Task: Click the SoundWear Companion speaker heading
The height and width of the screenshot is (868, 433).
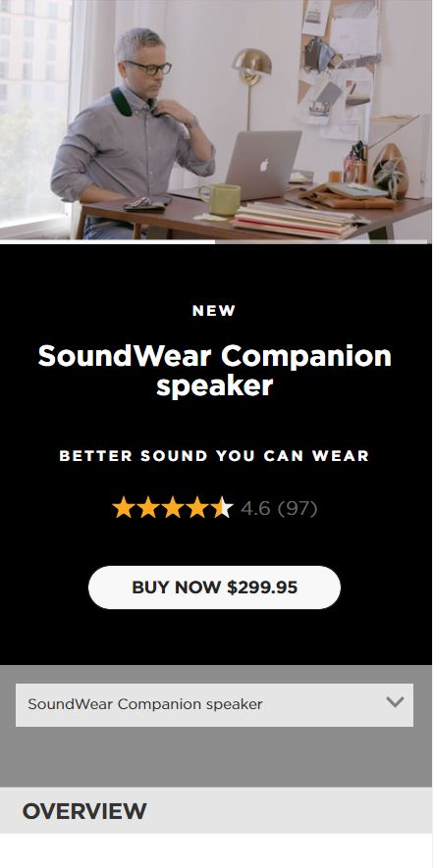Action: click(x=215, y=371)
